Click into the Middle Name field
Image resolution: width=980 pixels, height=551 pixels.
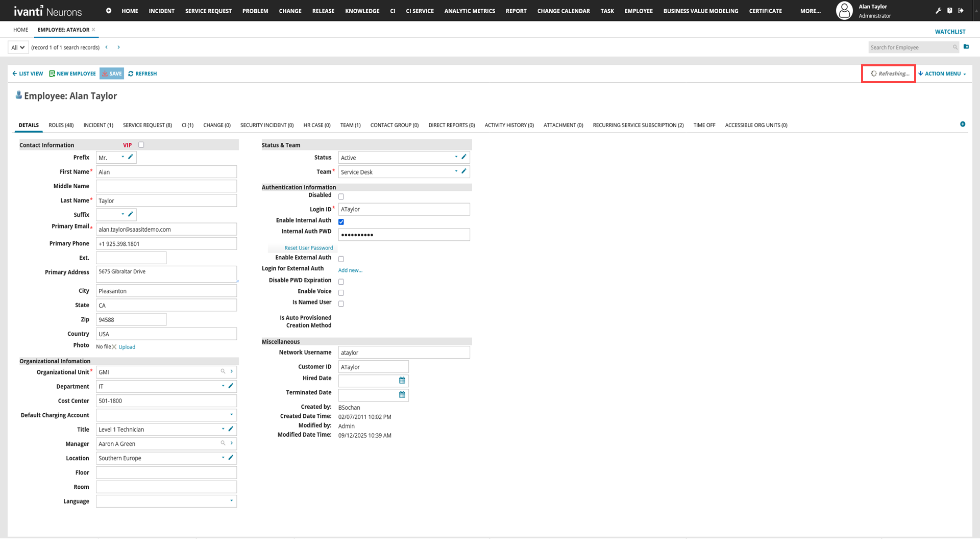166,186
